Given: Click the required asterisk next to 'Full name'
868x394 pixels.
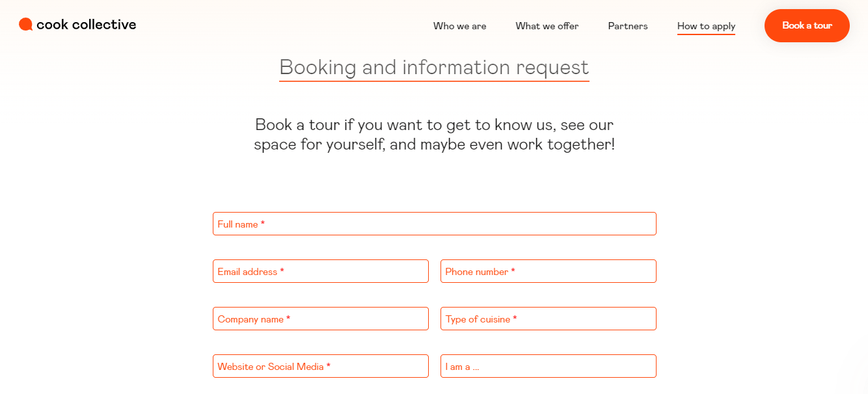Looking at the screenshot, I should point(264,222).
